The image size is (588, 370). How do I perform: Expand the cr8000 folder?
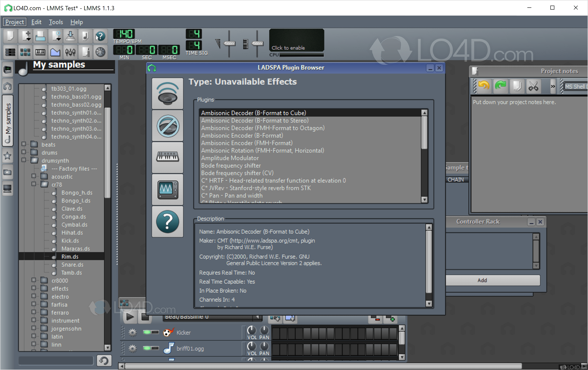pyautogui.click(x=34, y=280)
